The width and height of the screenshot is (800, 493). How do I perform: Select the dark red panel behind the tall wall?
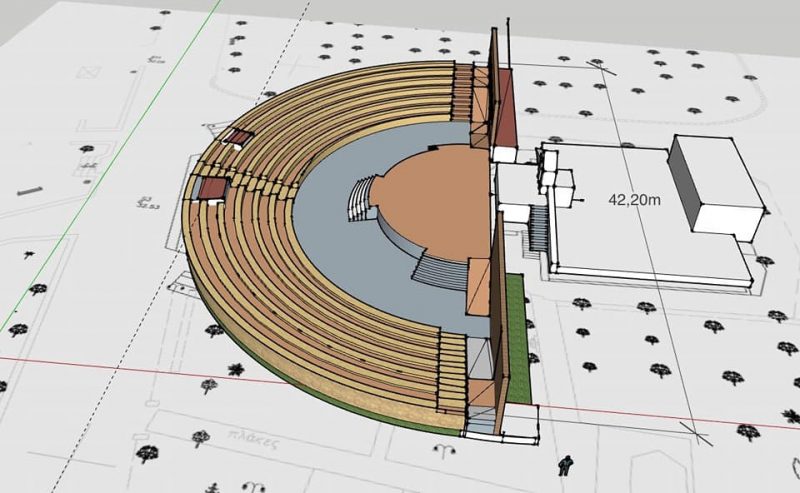click(x=507, y=108)
